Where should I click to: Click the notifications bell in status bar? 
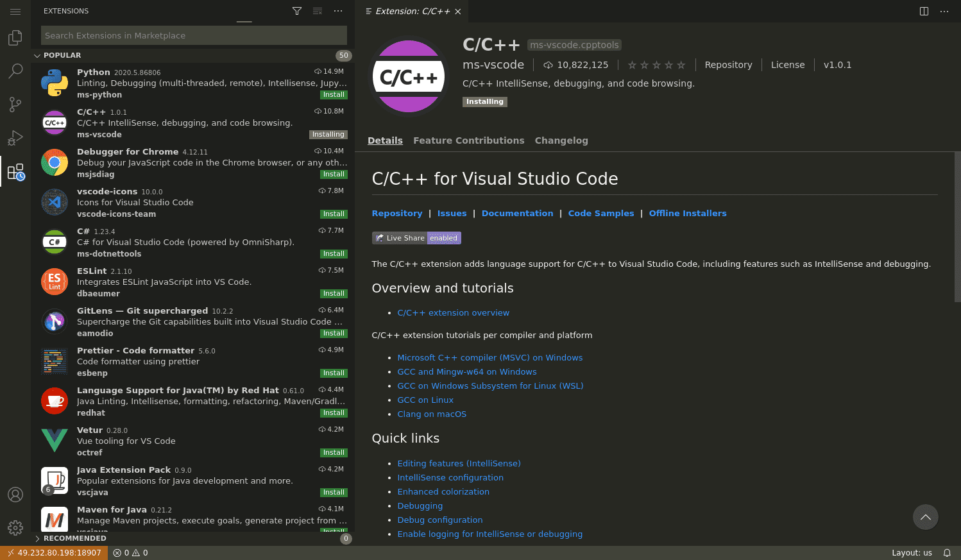(x=947, y=553)
